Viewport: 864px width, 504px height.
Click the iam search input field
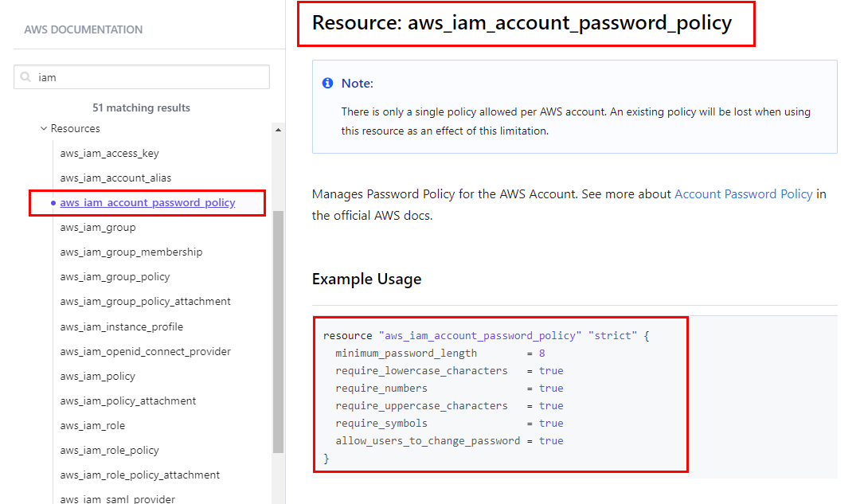click(142, 77)
